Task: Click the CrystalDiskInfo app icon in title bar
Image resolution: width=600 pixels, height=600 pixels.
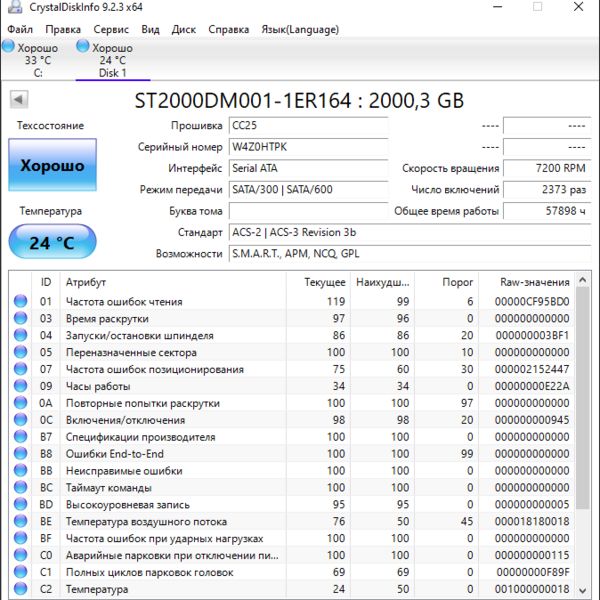Action: tap(15, 7)
